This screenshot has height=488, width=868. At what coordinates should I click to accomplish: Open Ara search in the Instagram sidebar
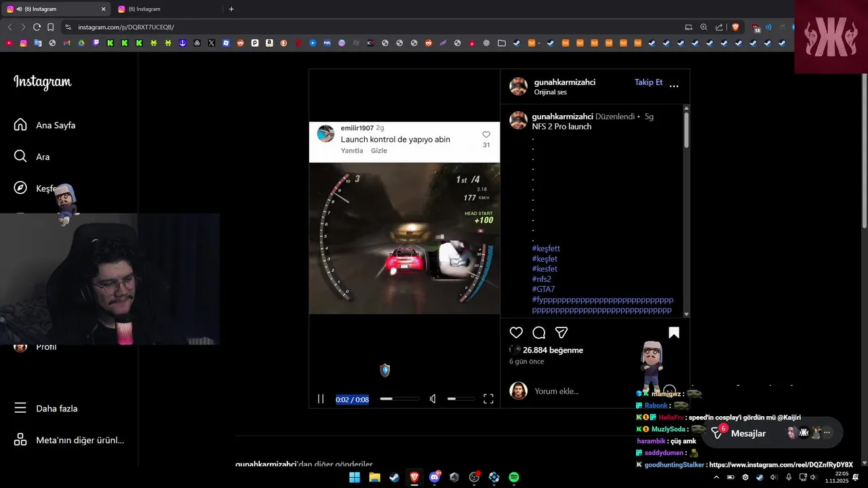(x=32, y=157)
